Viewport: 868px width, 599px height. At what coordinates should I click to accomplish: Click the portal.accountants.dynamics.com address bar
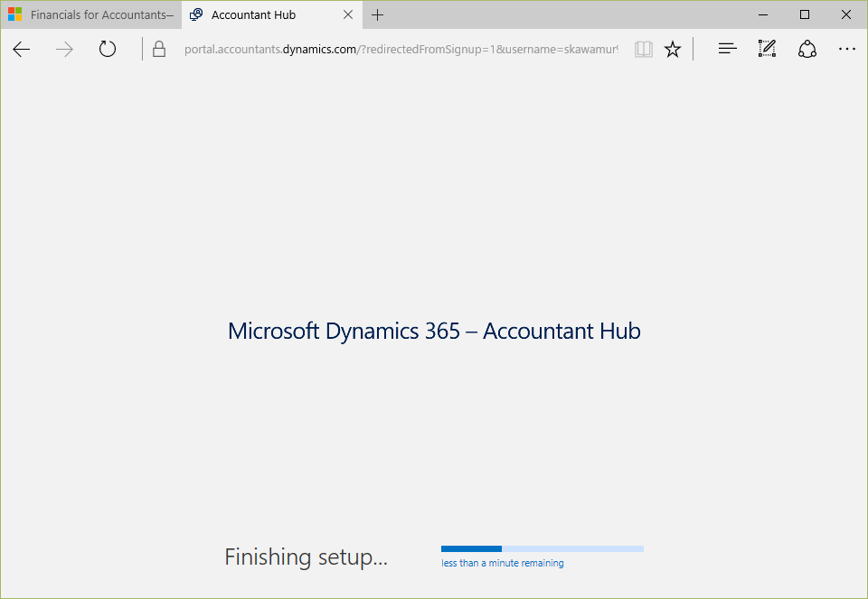401,49
